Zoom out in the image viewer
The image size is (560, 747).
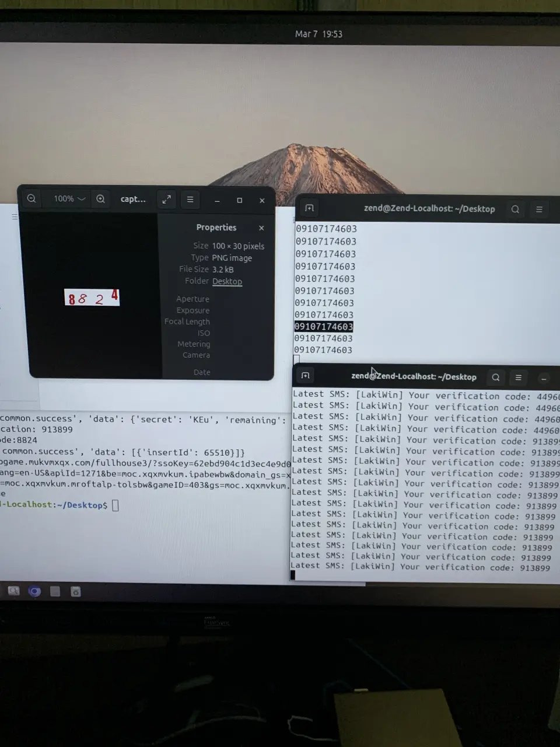coord(32,198)
